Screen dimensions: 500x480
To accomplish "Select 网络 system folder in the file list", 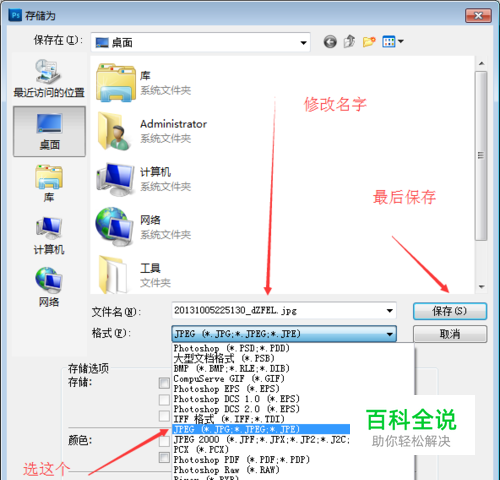I will click(x=144, y=227).
